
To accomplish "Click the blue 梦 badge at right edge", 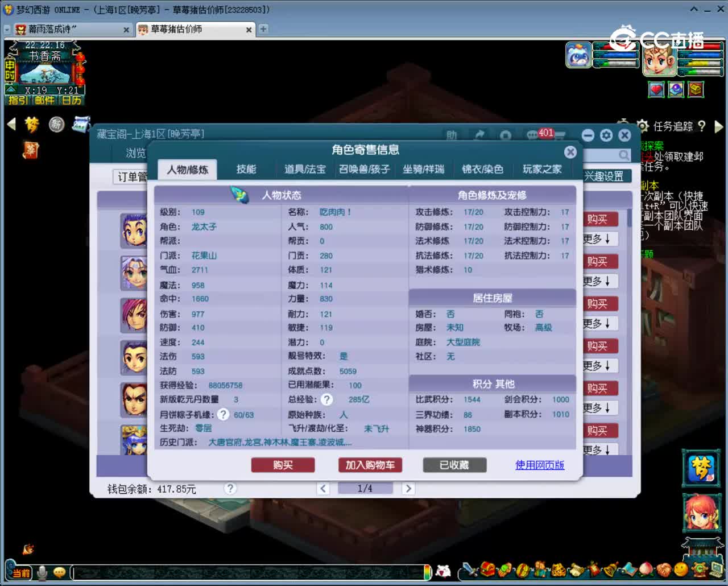I will pyautogui.click(x=701, y=468).
